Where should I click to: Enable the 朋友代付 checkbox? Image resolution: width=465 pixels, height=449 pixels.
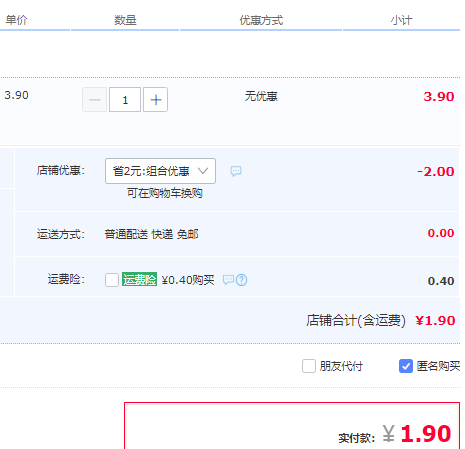[309, 366]
